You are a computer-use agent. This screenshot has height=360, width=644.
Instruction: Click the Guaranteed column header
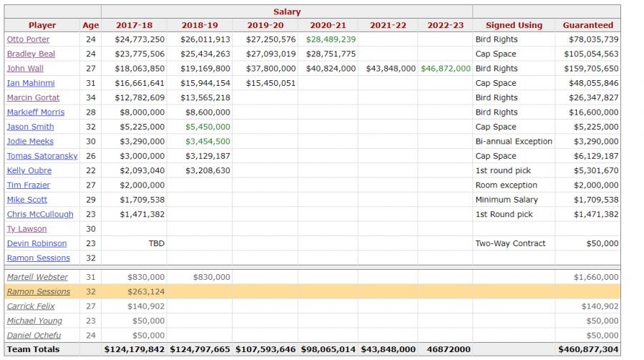point(587,25)
